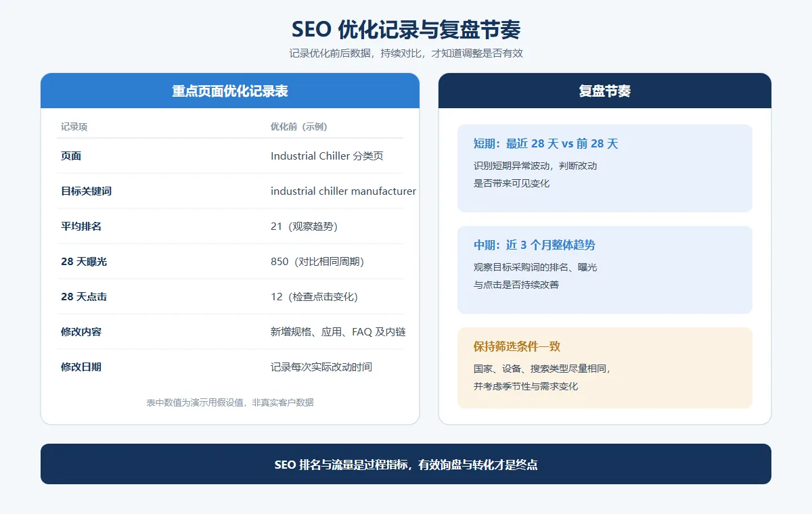This screenshot has height=514, width=812.
Task: Click the "优化前（示例）" column header
Action: click(299, 127)
